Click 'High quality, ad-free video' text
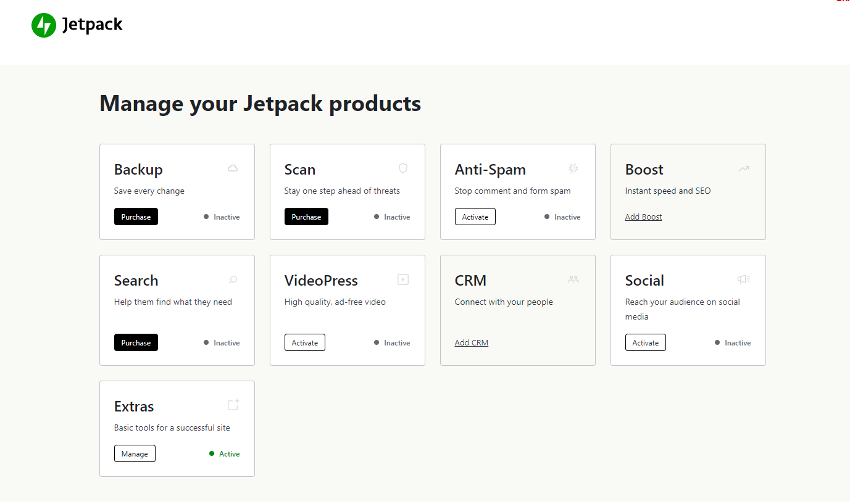Screen dimensions: 850x504 (x=335, y=302)
